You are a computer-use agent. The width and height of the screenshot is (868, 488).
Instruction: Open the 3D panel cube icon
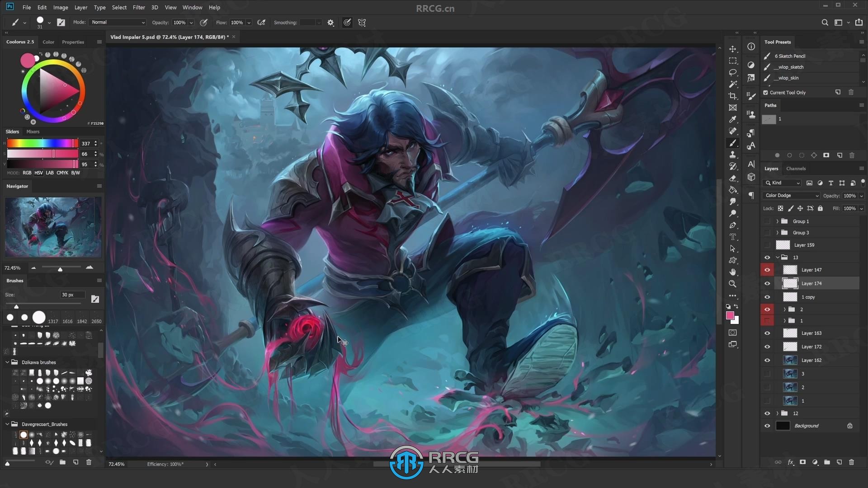coord(751,177)
